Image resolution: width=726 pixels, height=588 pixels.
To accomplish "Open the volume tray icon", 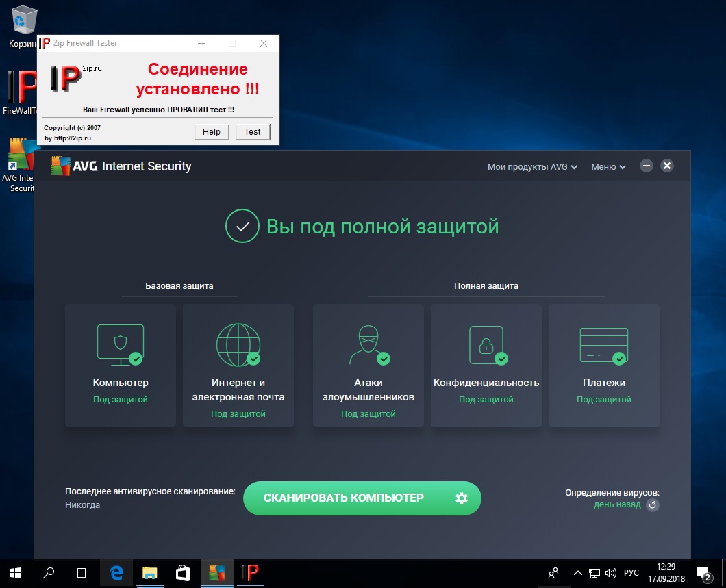I will tap(611, 574).
